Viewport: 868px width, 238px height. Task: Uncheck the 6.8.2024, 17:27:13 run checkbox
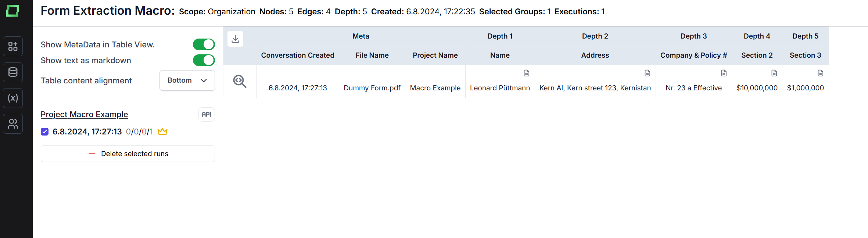(45, 131)
